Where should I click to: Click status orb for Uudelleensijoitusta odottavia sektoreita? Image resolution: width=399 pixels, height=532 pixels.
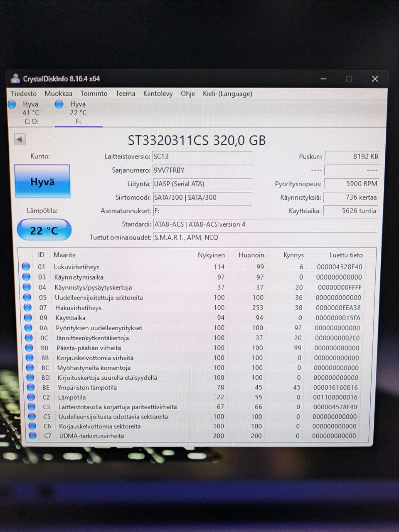(32, 416)
